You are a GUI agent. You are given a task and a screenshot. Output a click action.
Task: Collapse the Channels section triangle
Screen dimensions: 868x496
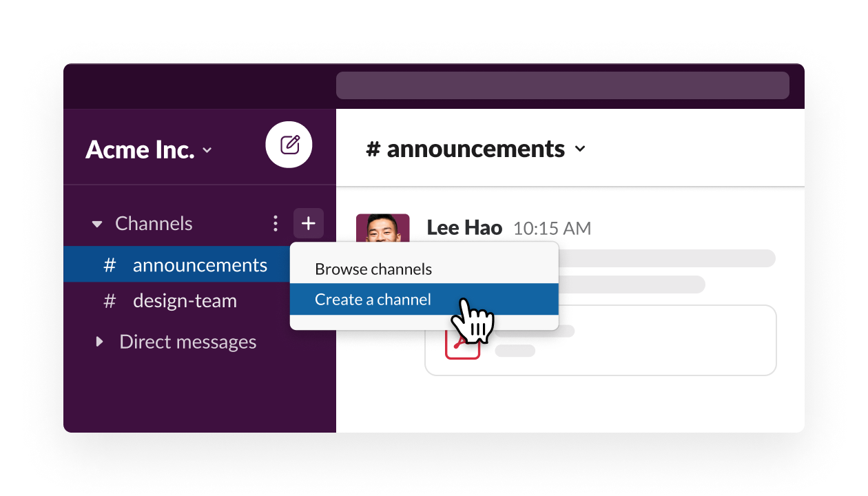(x=97, y=224)
